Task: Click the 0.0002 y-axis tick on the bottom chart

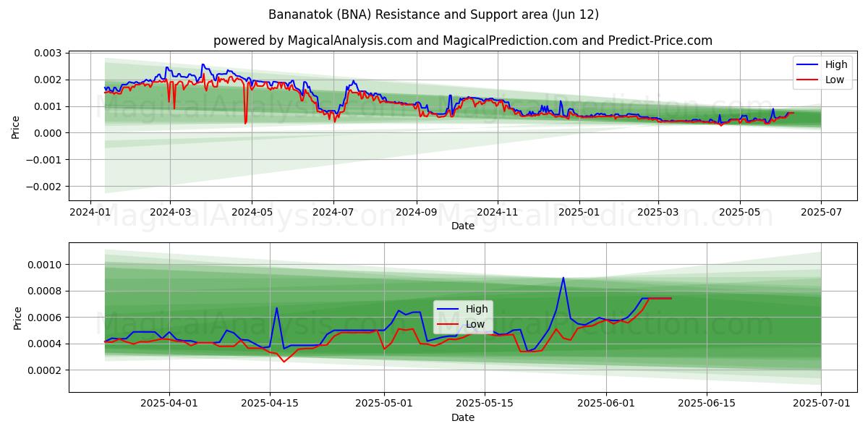Action: [46, 370]
